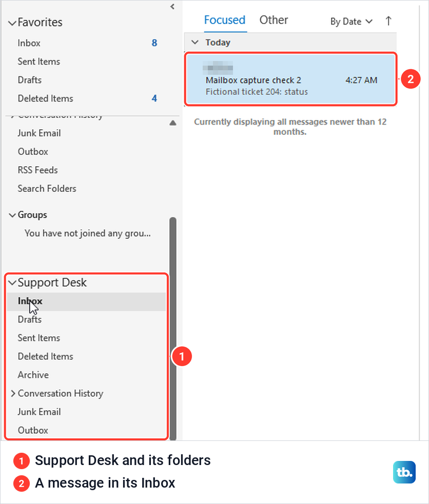The width and height of the screenshot is (429, 504).
Task: Open Support Desk Deleted Items folder
Action: [45, 356]
